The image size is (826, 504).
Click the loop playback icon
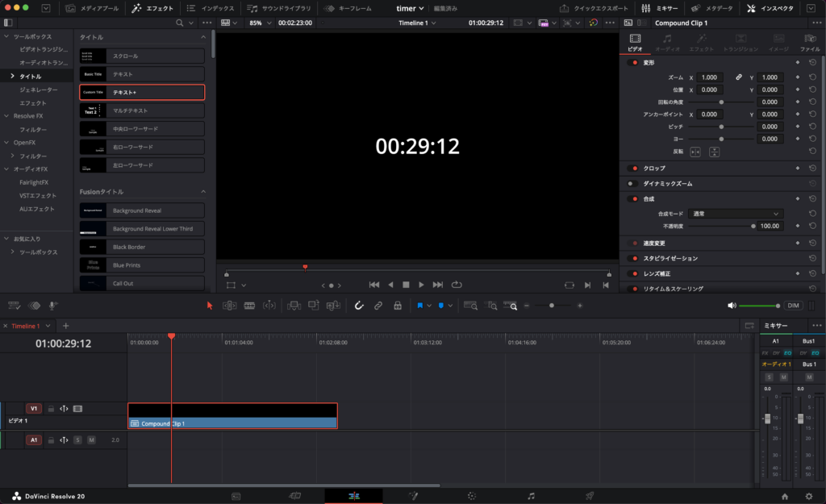(x=457, y=285)
